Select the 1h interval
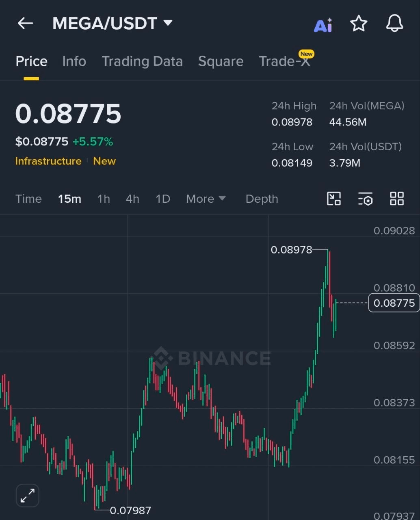The width and height of the screenshot is (420, 520). [x=104, y=199]
